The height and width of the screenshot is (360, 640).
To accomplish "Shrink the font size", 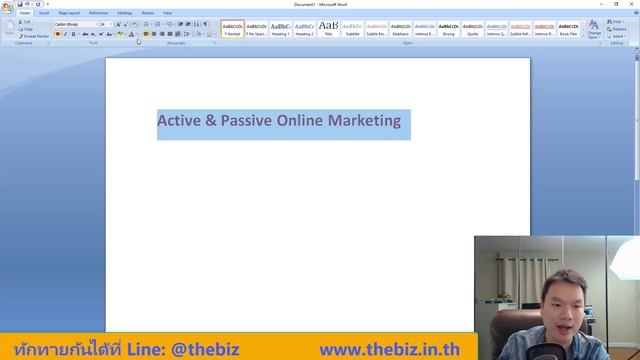I will 126,24.
